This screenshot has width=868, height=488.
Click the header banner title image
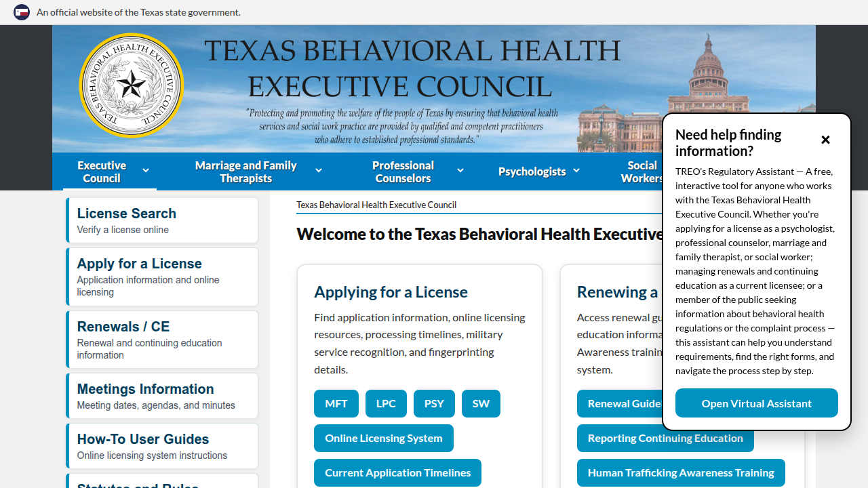coord(434,89)
